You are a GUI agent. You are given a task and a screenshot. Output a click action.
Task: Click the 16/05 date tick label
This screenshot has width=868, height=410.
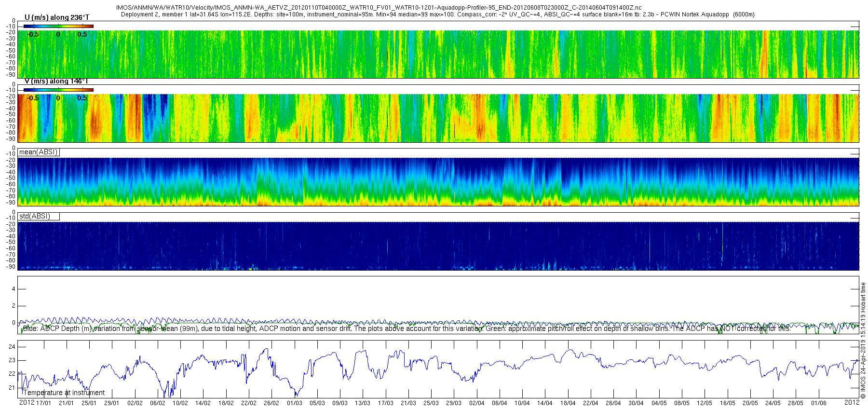click(727, 403)
